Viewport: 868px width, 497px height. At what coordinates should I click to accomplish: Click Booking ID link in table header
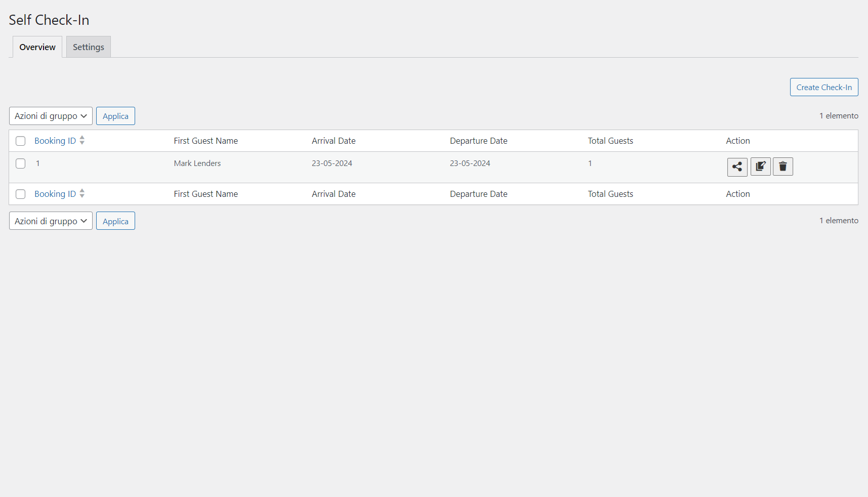pos(55,141)
